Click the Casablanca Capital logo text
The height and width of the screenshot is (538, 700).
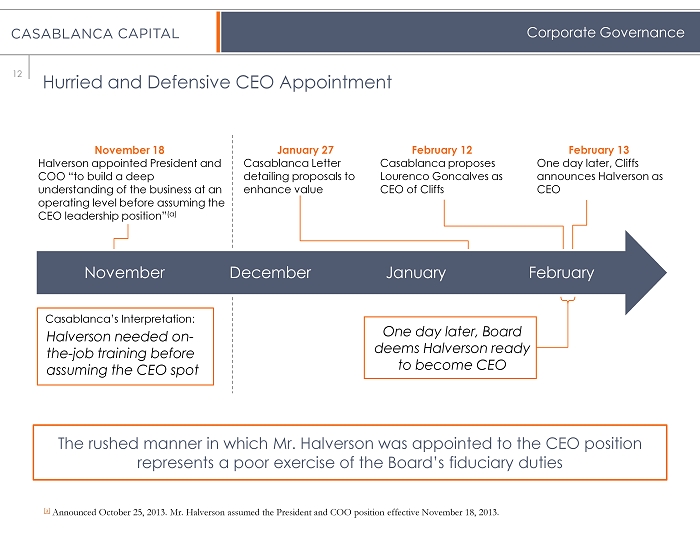pyautogui.click(x=95, y=33)
